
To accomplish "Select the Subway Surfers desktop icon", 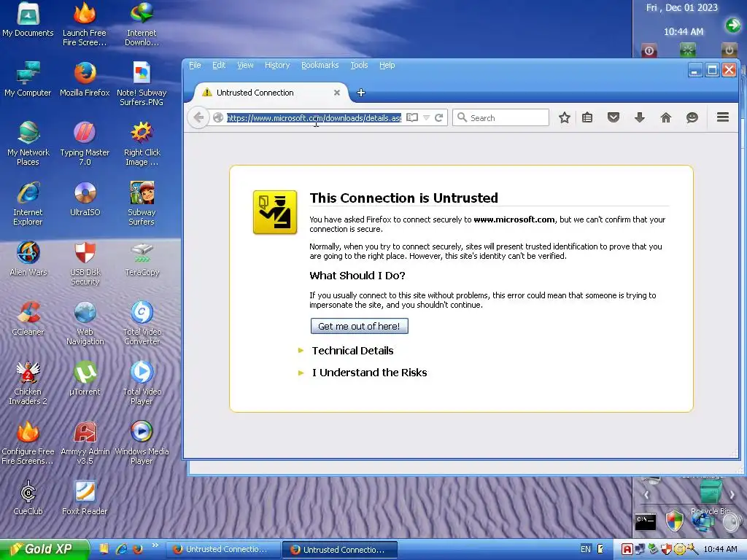I will (x=142, y=203).
